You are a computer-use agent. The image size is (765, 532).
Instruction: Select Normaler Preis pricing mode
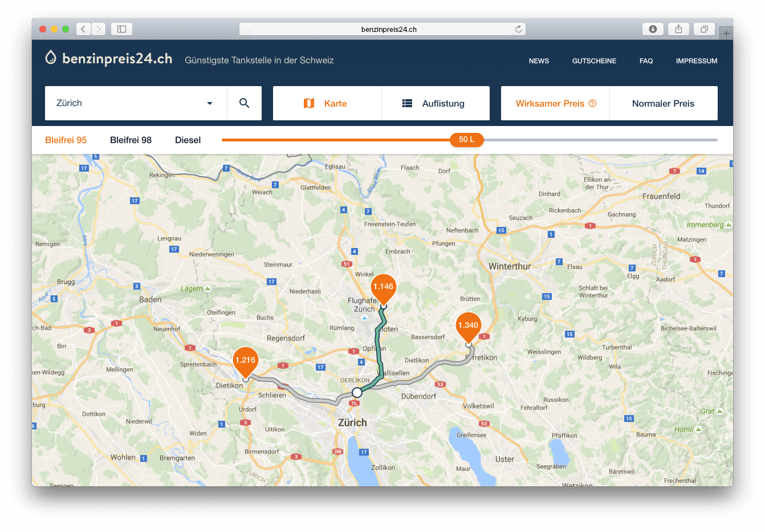(664, 103)
